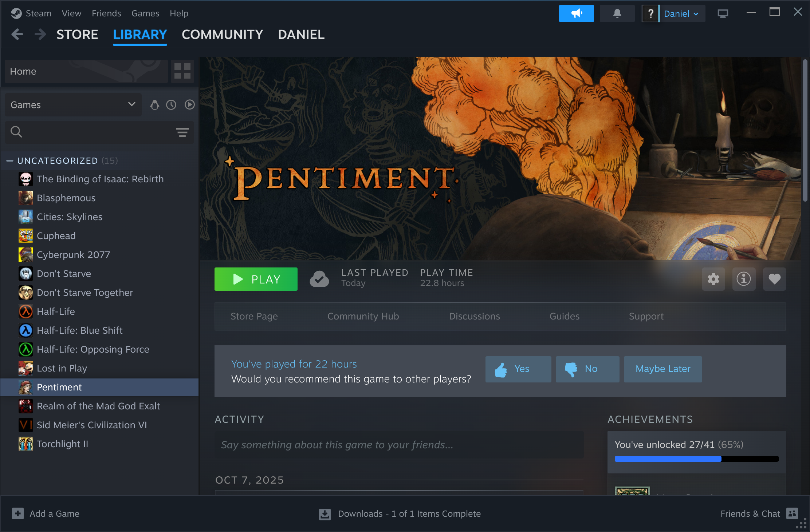810x532 pixels.
Task: Open the Friends menu
Action: point(106,13)
